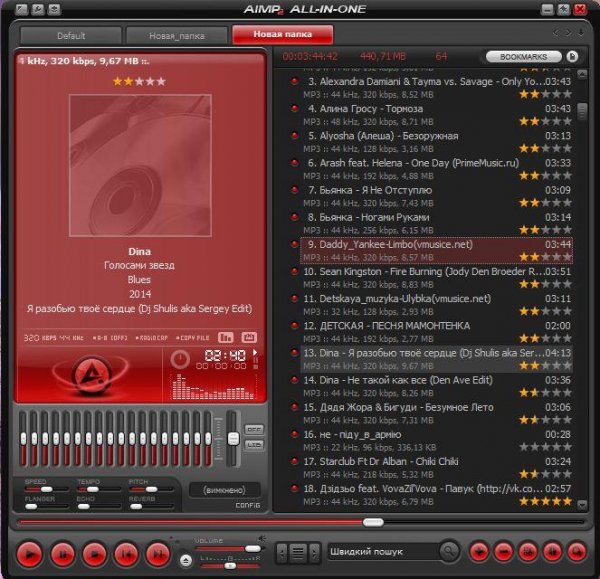Click the playlist scrollbar thumb
The width and height of the screenshot is (600, 579).
pos(582,111)
